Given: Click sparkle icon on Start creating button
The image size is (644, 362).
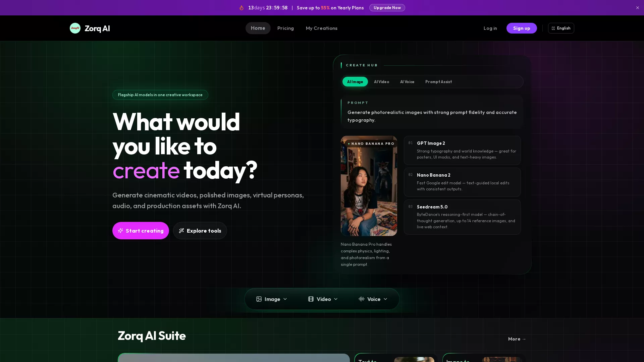Looking at the screenshot, I should click(x=120, y=231).
